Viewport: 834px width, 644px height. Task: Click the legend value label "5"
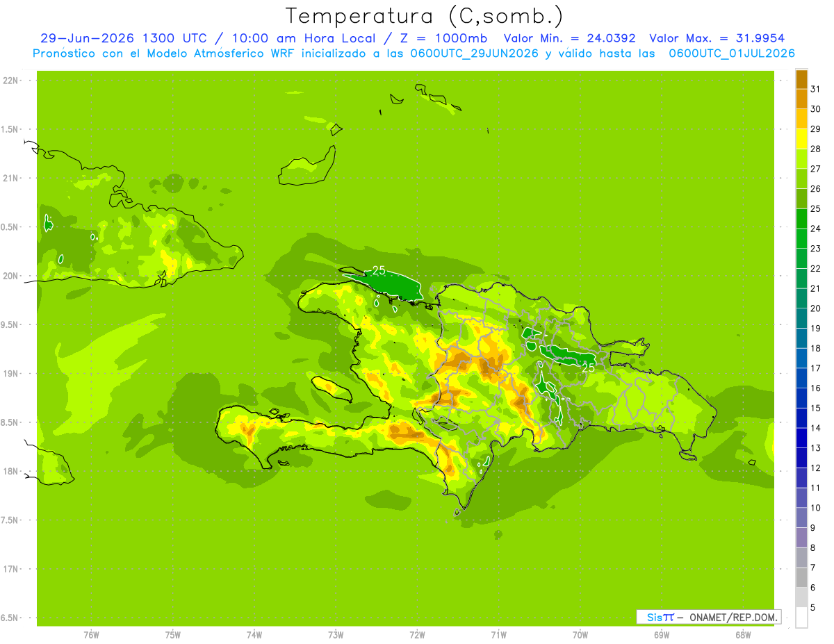pyautogui.click(x=813, y=607)
